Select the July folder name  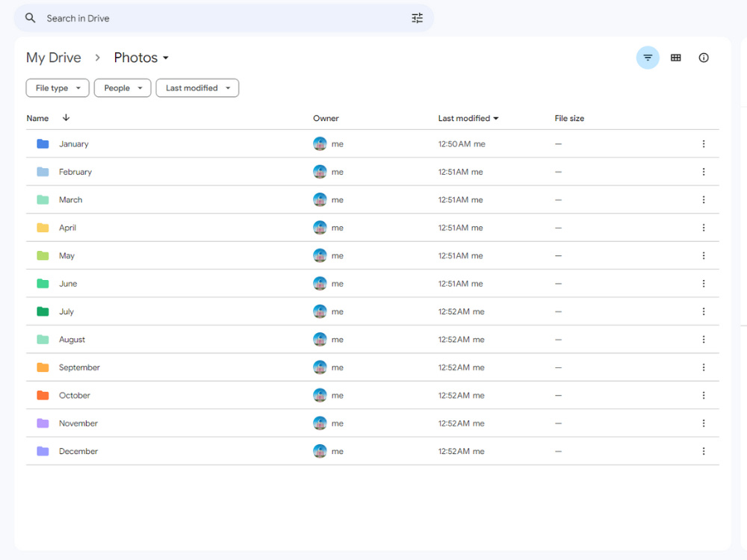point(66,311)
